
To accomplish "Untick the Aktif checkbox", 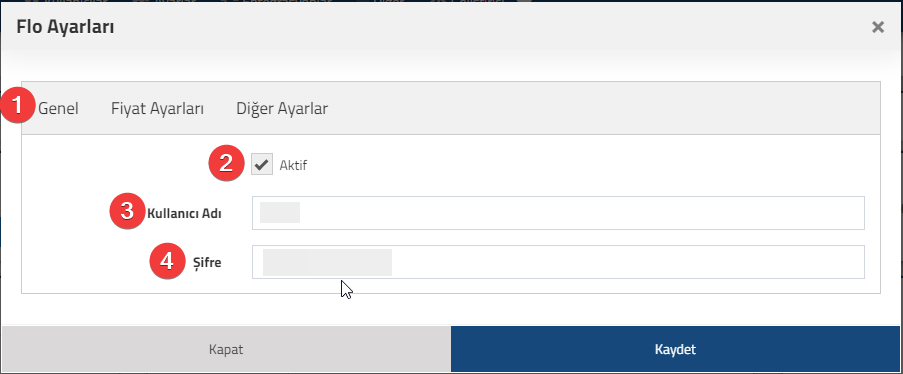I will (x=262, y=165).
